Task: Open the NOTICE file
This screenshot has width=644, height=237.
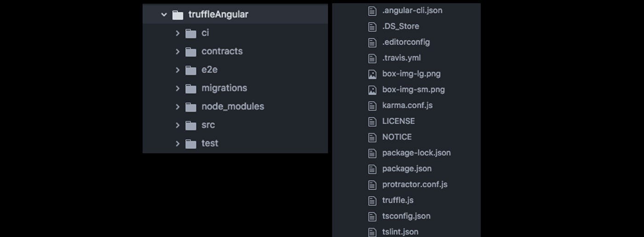Action: coord(397,137)
